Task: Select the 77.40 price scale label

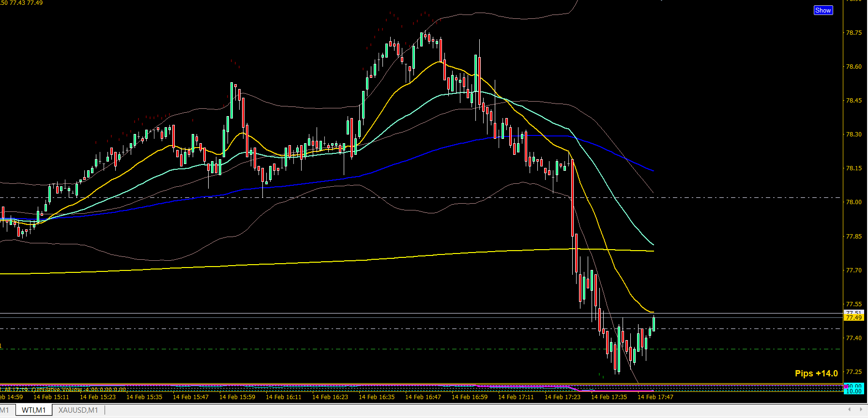Action: pyautogui.click(x=853, y=338)
